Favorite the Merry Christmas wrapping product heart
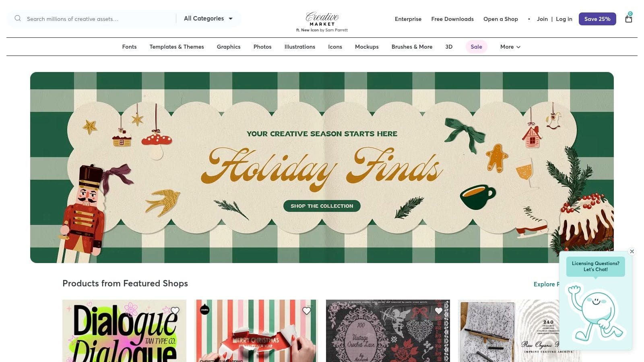Screen dimensions: 644x362 pyautogui.click(x=307, y=311)
